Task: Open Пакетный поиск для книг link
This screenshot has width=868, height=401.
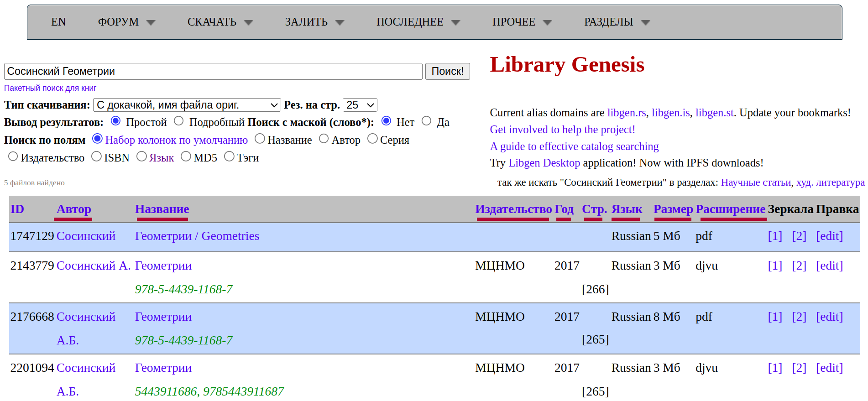Action: tap(50, 88)
